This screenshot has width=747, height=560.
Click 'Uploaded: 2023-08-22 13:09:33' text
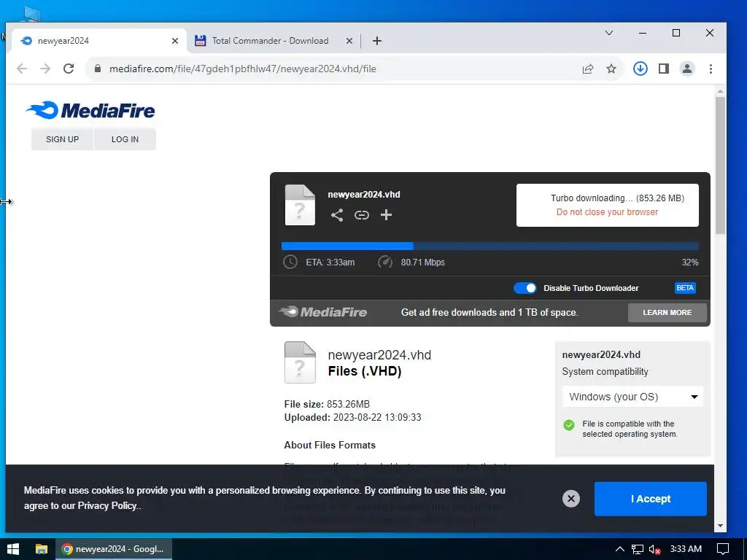pyautogui.click(x=352, y=418)
